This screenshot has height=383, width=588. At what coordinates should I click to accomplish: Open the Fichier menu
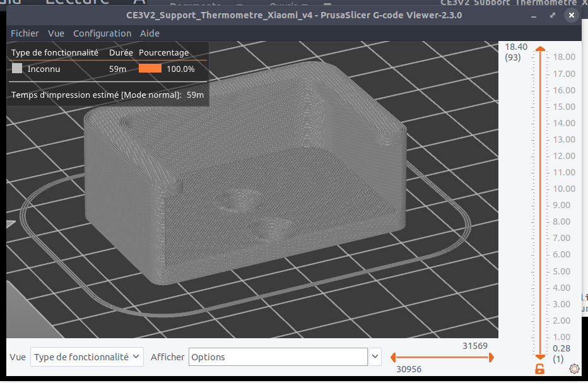click(x=25, y=33)
